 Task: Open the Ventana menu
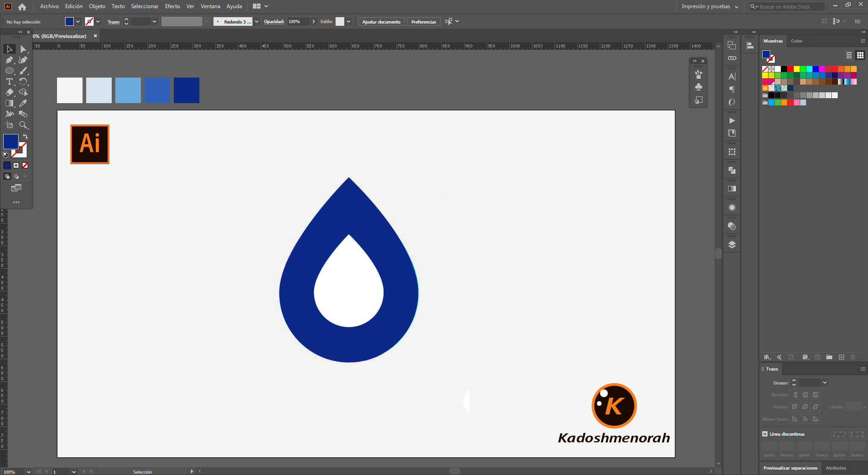tap(210, 6)
